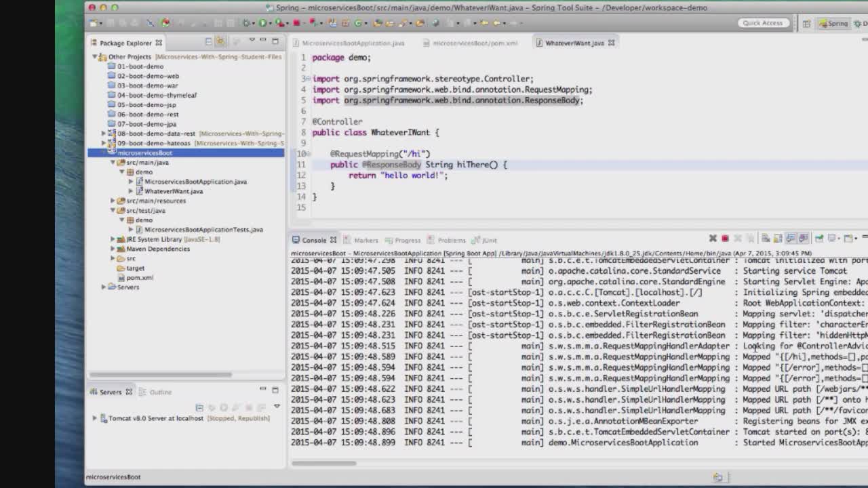Expand the Servers project node
This screenshot has height=488, width=868.
click(x=104, y=287)
